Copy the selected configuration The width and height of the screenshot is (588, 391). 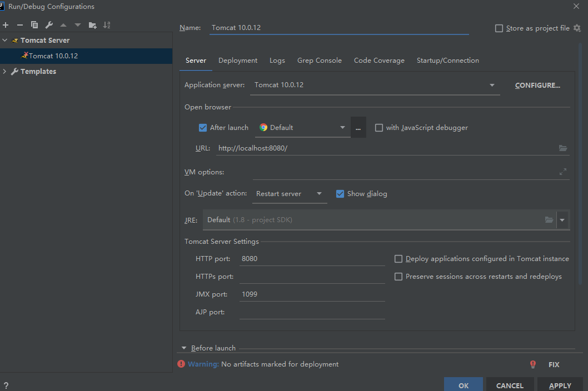click(x=34, y=25)
